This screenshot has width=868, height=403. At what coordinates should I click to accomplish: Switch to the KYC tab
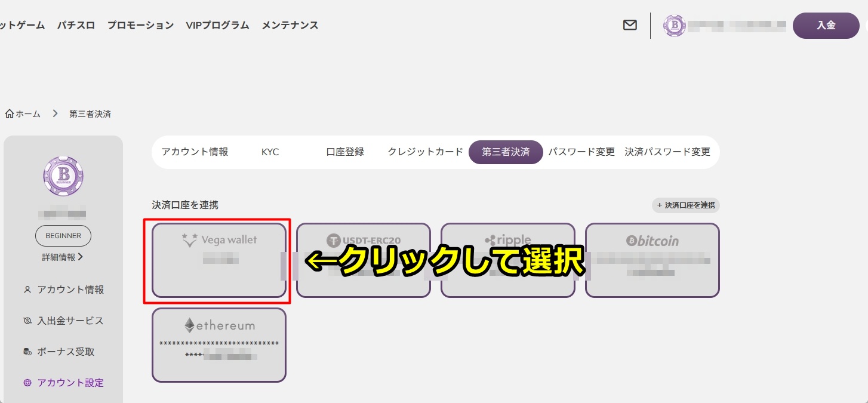270,152
